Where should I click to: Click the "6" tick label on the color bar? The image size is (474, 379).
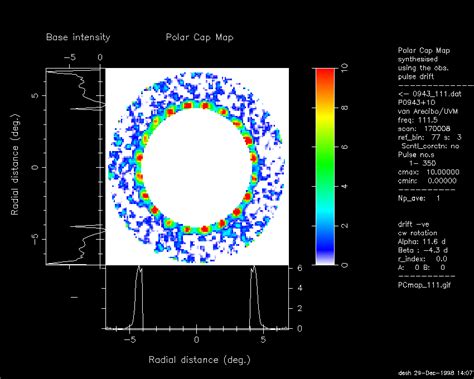coord(345,147)
